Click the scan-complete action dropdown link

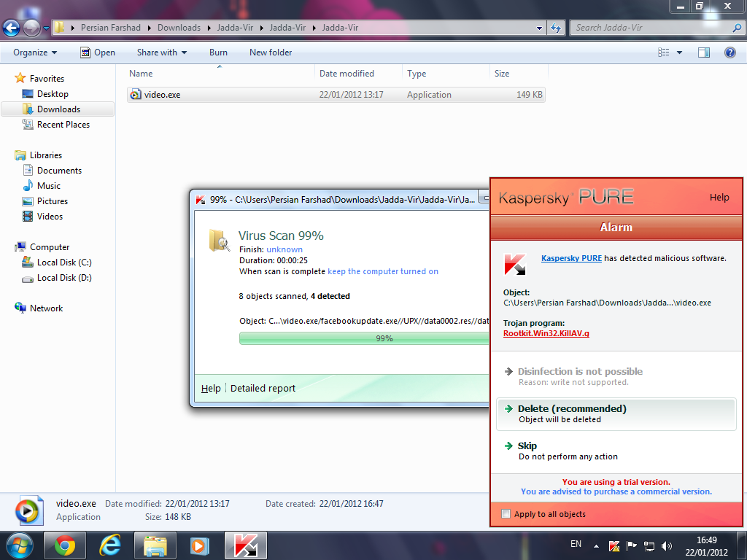click(x=383, y=271)
